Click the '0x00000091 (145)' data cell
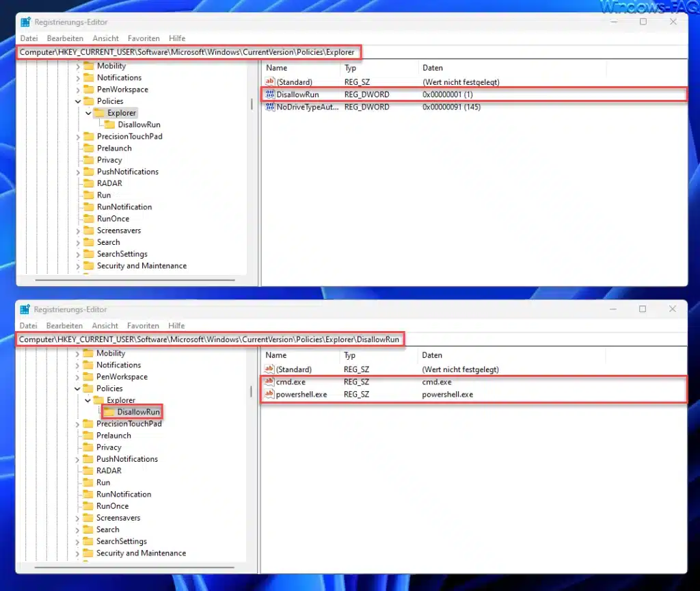Image resolution: width=700 pixels, height=591 pixels. click(451, 107)
